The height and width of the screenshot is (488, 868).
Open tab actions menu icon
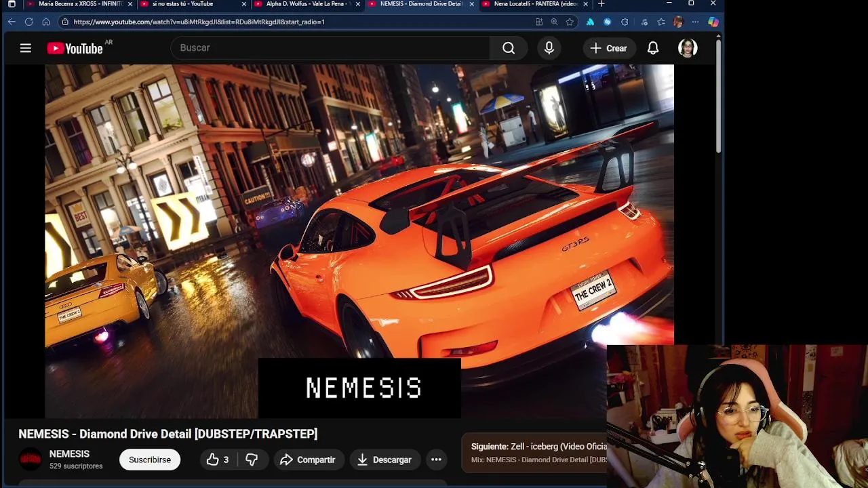click(x=12, y=4)
